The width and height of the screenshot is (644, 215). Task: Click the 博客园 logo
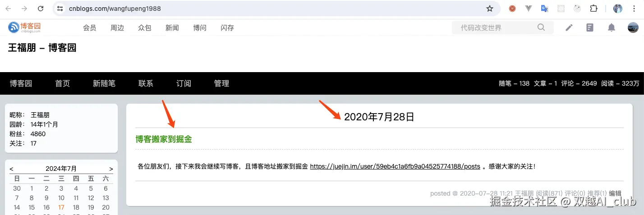pos(25,27)
